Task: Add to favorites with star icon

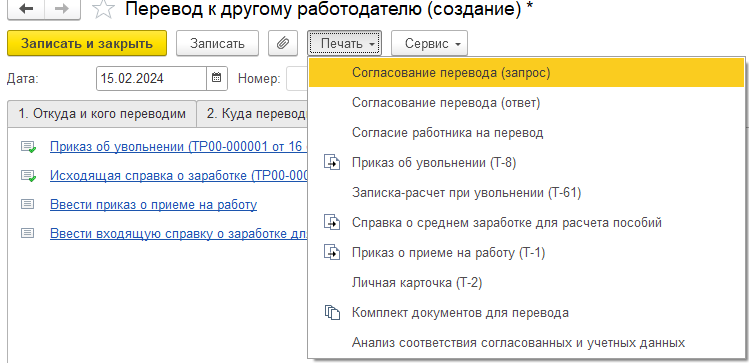Action: [x=102, y=9]
